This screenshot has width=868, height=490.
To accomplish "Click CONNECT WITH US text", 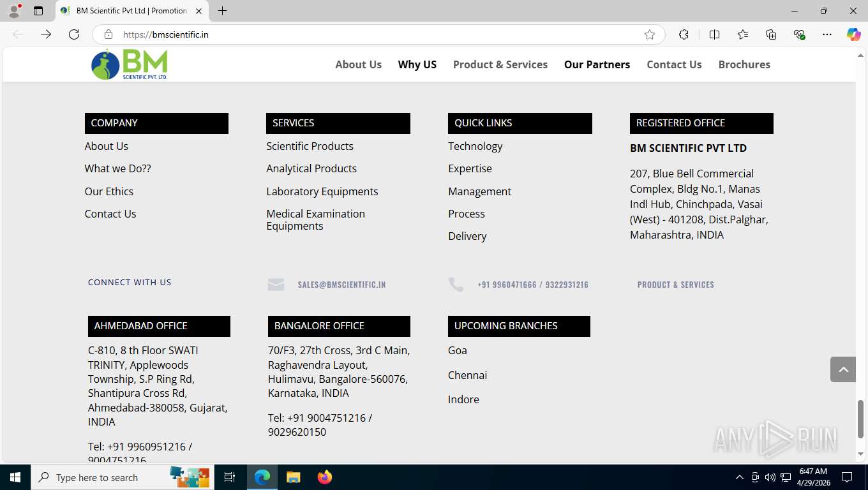I will pos(130,282).
